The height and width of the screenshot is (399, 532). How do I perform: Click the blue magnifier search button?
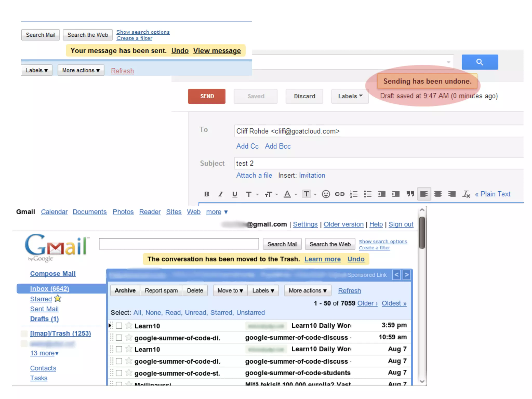[x=480, y=62]
